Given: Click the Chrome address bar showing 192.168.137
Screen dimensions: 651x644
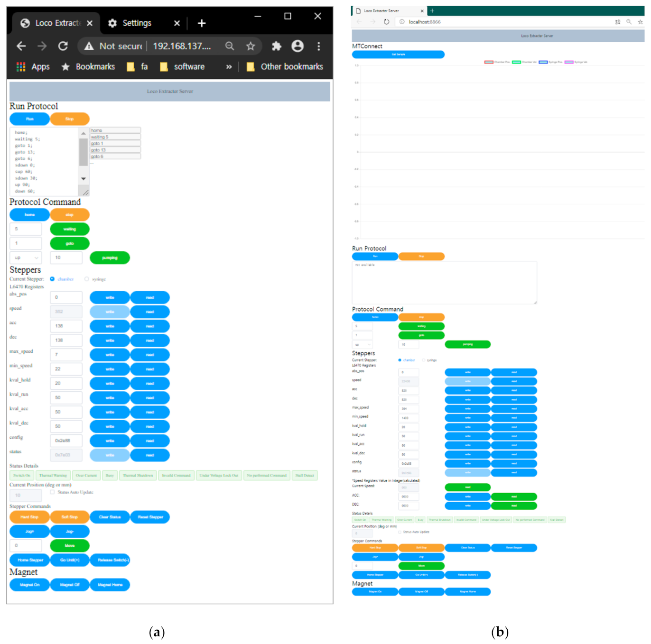Looking at the screenshot, I should [182, 46].
